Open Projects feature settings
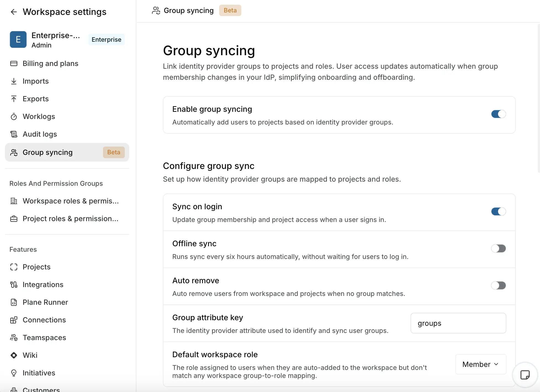The width and height of the screenshot is (540, 392). pyautogui.click(x=67, y=267)
